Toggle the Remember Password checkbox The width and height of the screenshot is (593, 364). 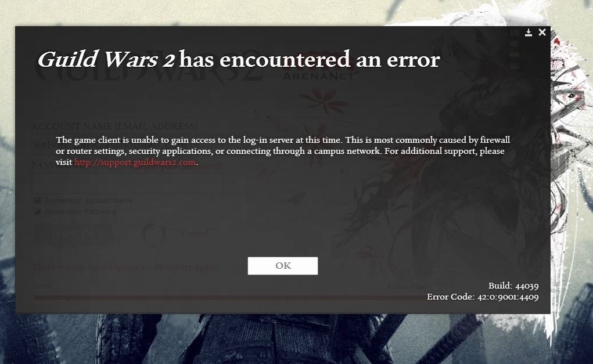tap(37, 211)
